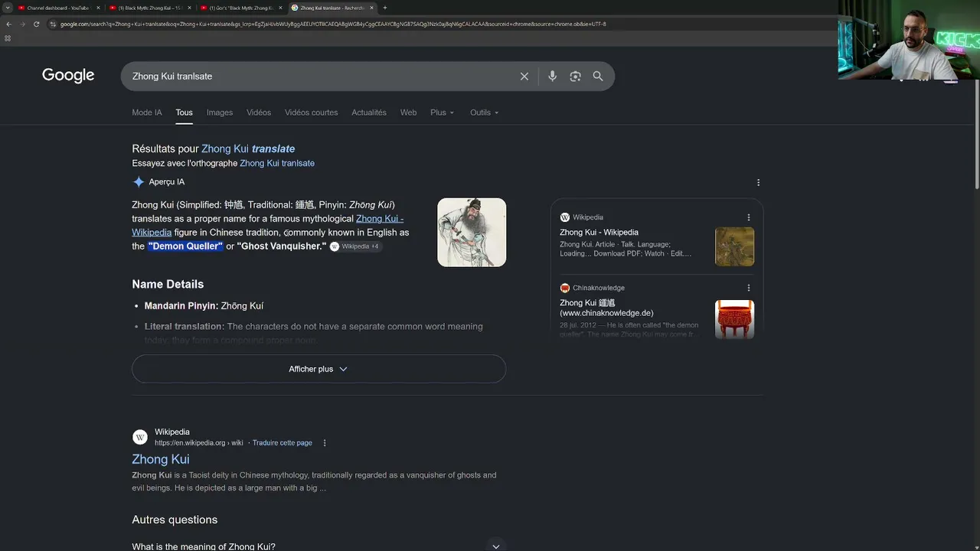Viewport: 980px width, 551px height.
Task: Click the Aperçu IA sparkle icon
Action: pos(139,182)
